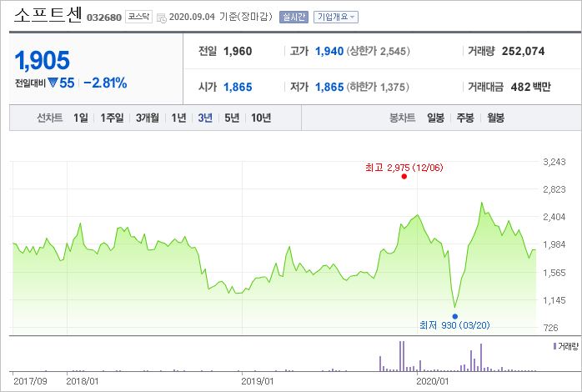Select the 3개월 line chart tab
This screenshot has height=392, width=582.
tap(148, 118)
